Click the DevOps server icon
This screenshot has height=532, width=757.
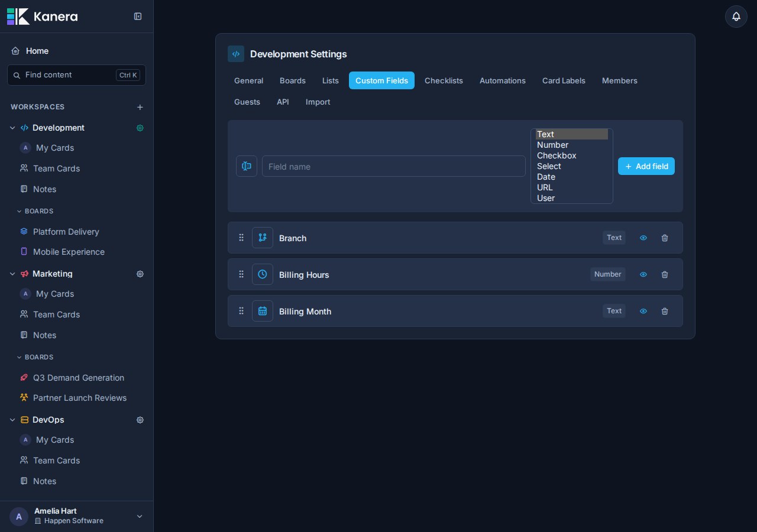click(x=24, y=420)
